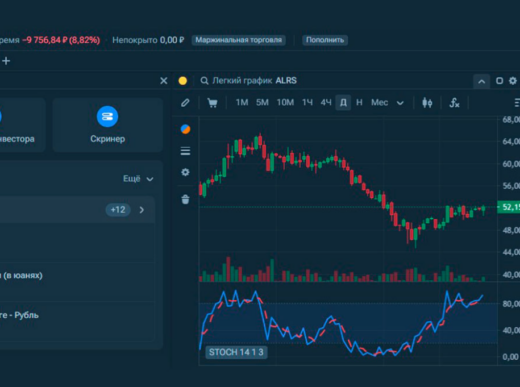520x387 pixels.
Task: Click the Пополнить button
Action: 325,40
